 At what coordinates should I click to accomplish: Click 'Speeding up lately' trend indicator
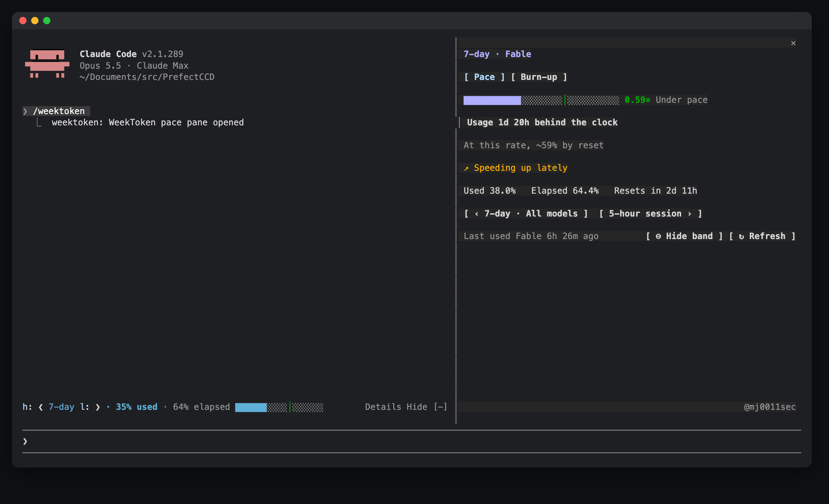tap(515, 168)
